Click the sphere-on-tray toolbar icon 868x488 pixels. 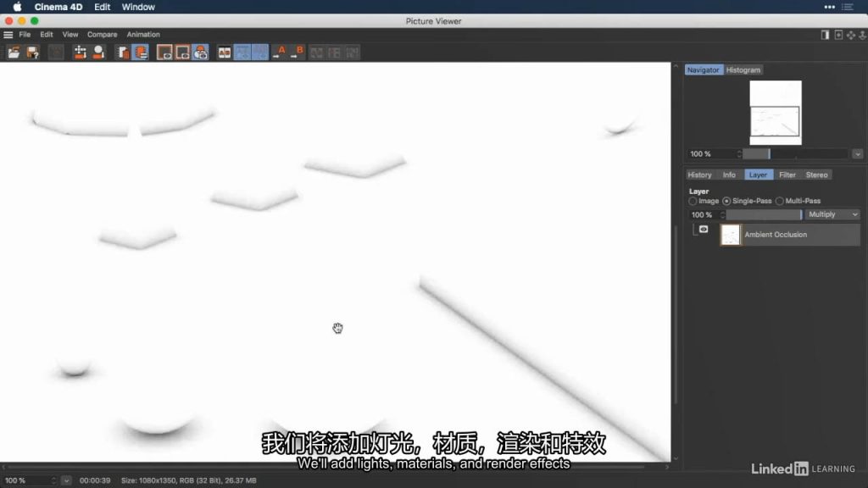pos(98,53)
